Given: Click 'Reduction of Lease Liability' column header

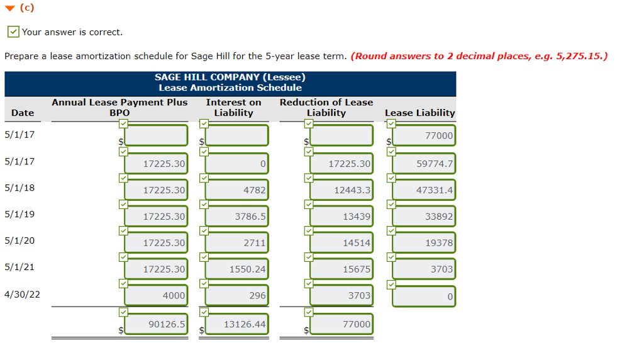Looking at the screenshot, I should (326, 107).
